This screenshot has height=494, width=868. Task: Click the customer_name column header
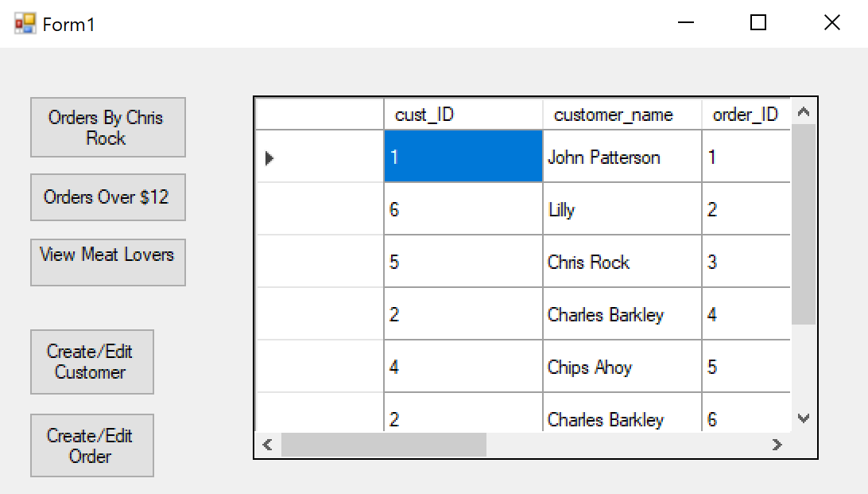point(622,115)
